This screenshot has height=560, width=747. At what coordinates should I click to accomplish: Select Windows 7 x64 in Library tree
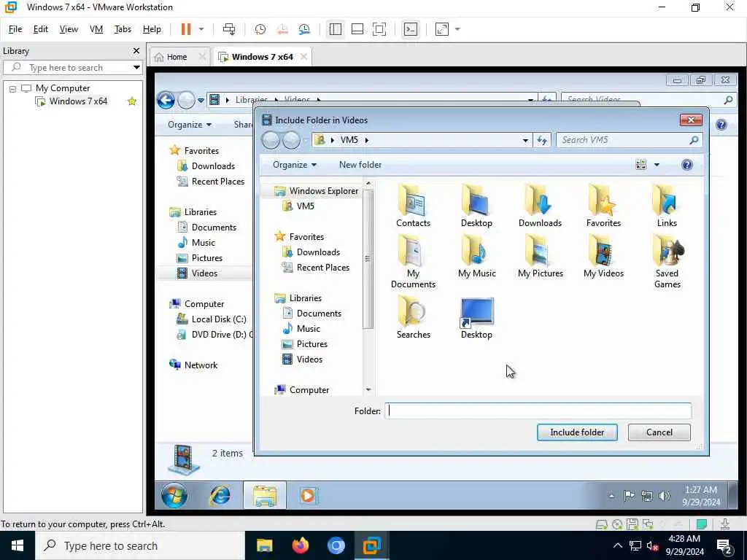(x=78, y=101)
